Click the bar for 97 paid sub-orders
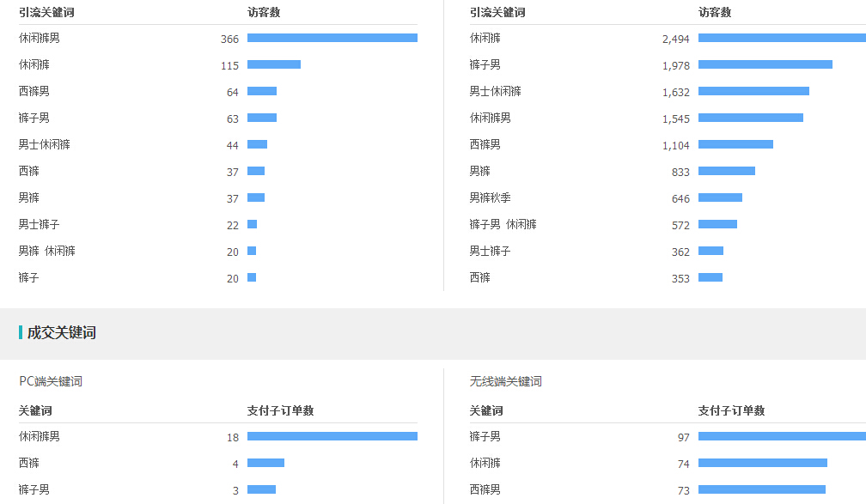Screen dimensions: 866x504 pos(782,436)
